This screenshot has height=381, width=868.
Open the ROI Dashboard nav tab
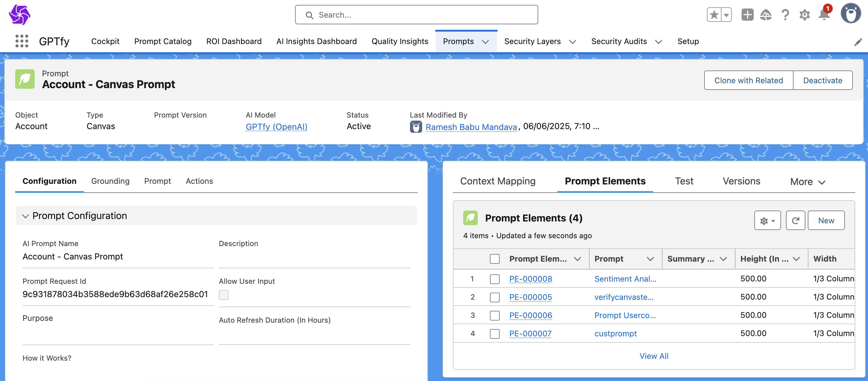[x=233, y=41]
